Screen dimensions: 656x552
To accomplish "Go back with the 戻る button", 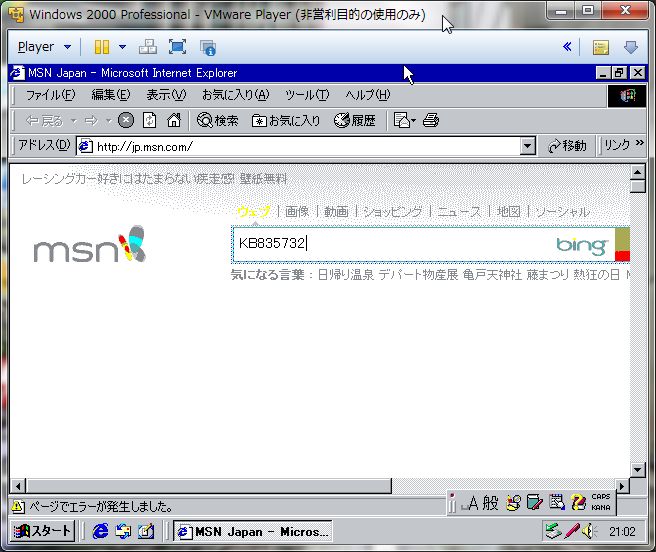I will [44, 121].
